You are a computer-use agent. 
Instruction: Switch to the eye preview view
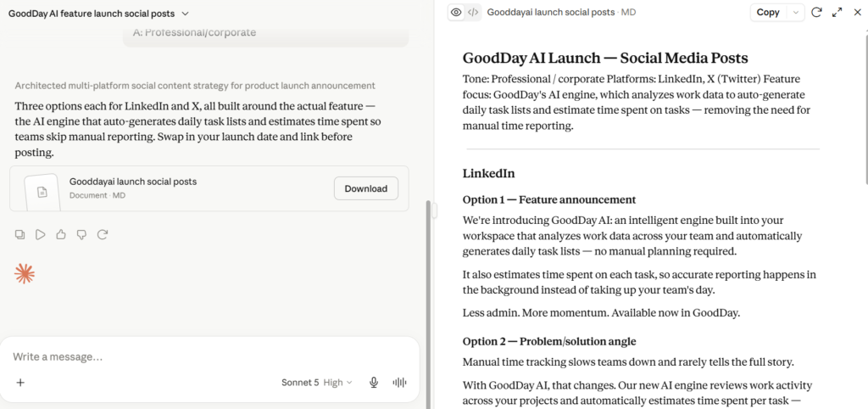(x=456, y=12)
